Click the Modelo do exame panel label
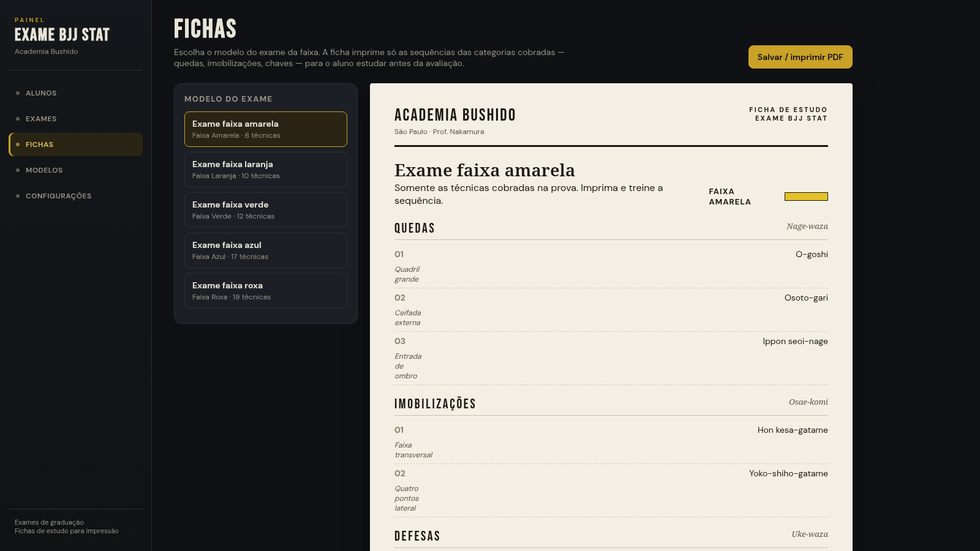 click(228, 99)
